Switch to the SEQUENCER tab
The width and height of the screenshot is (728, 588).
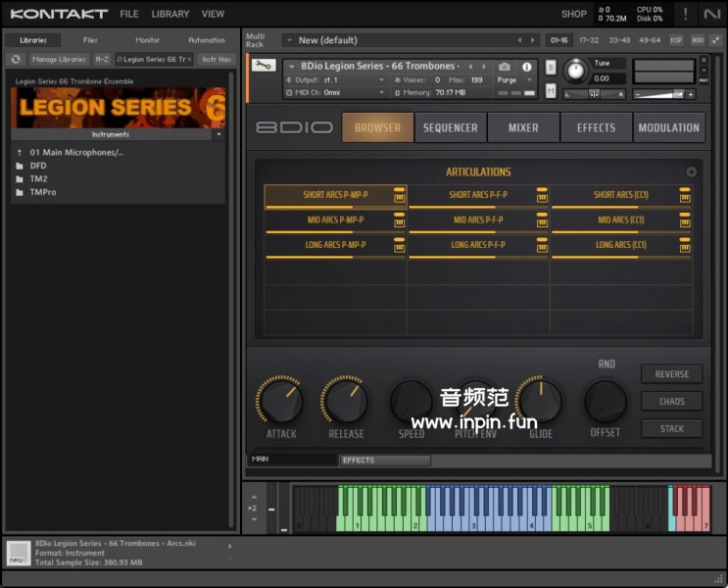coord(450,127)
